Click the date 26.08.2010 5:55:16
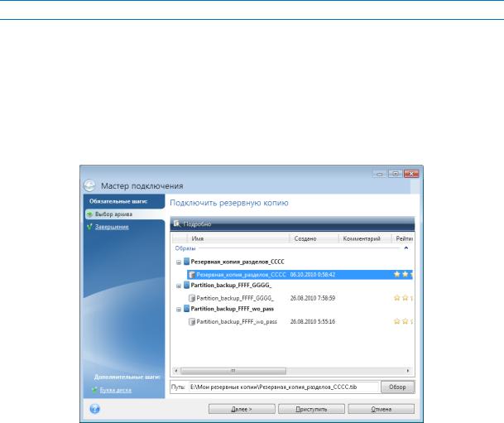The width and height of the screenshot is (504, 423). 313,321
